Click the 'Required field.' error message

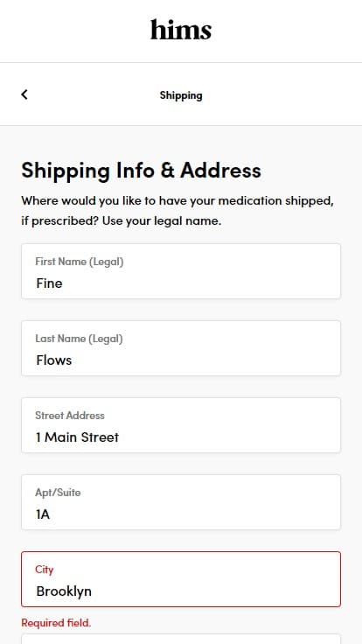coord(56,623)
